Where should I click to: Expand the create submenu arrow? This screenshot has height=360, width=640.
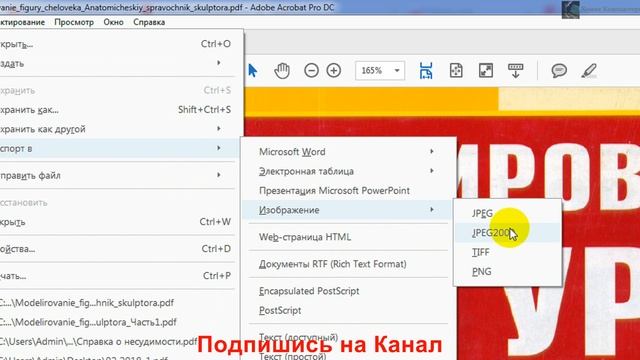click(x=219, y=63)
